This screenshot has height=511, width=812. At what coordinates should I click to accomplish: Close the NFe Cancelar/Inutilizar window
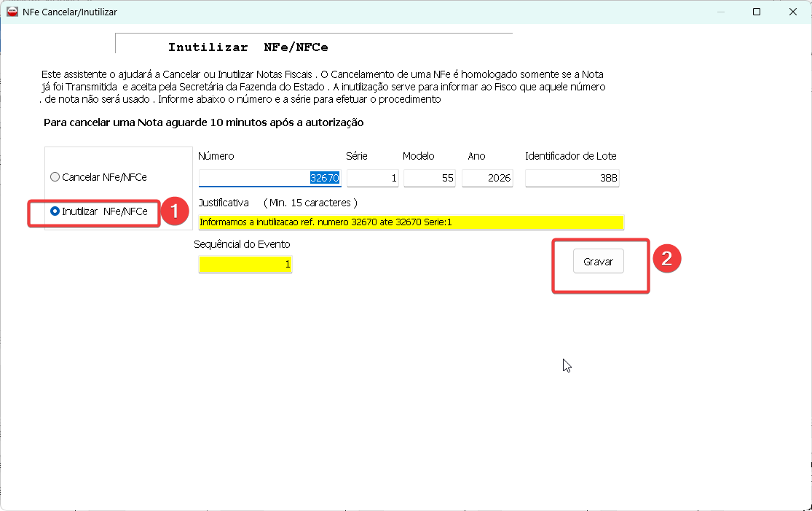pyautogui.click(x=792, y=12)
